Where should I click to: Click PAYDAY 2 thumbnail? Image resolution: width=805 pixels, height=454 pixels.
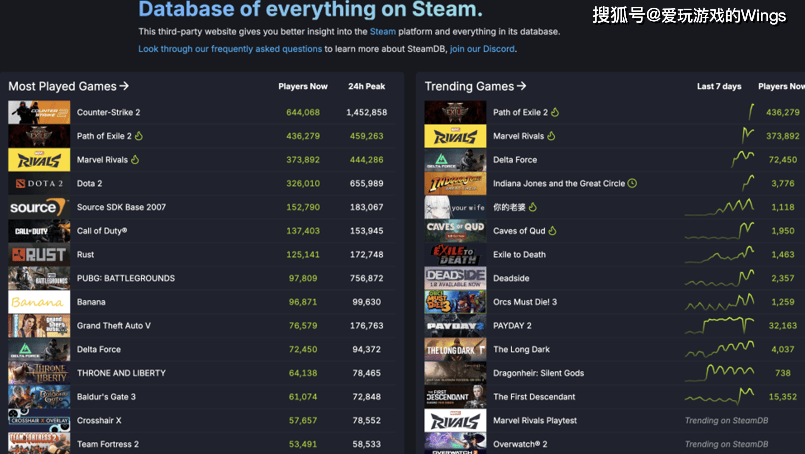click(x=455, y=326)
